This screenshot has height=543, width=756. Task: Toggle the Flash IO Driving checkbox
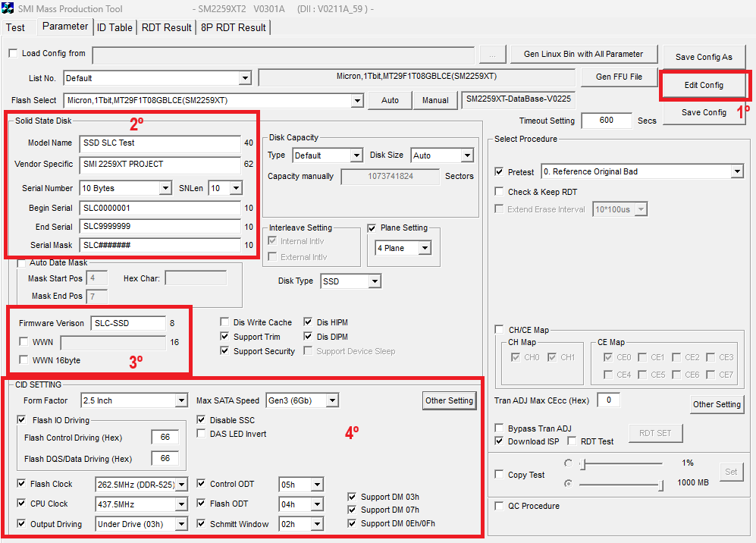(x=21, y=419)
